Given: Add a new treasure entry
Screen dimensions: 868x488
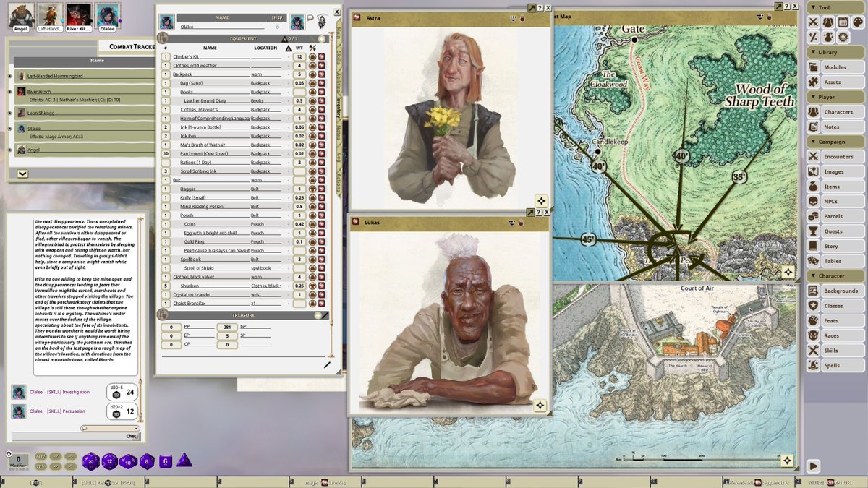Looking at the screenshot, I should click(x=318, y=315).
